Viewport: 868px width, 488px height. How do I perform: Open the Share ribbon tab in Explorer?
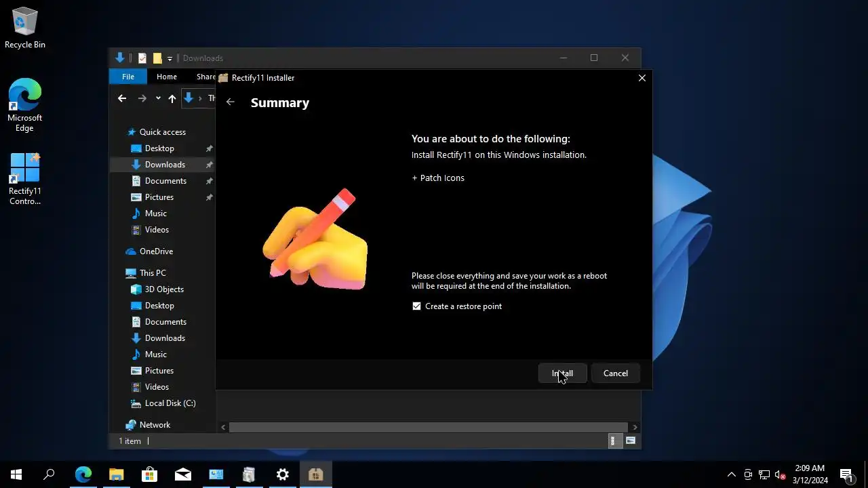click(205, 77)
